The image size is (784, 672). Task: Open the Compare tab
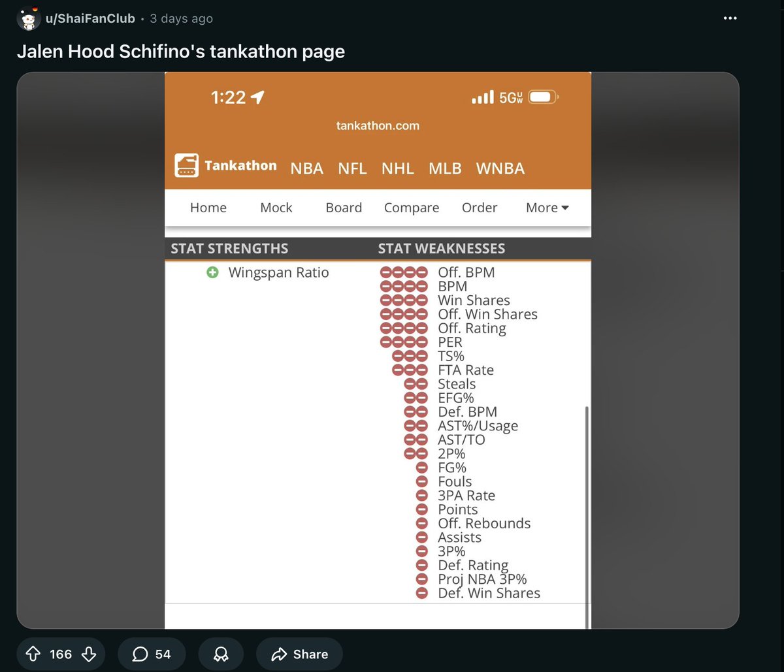[x=412, y=208]
